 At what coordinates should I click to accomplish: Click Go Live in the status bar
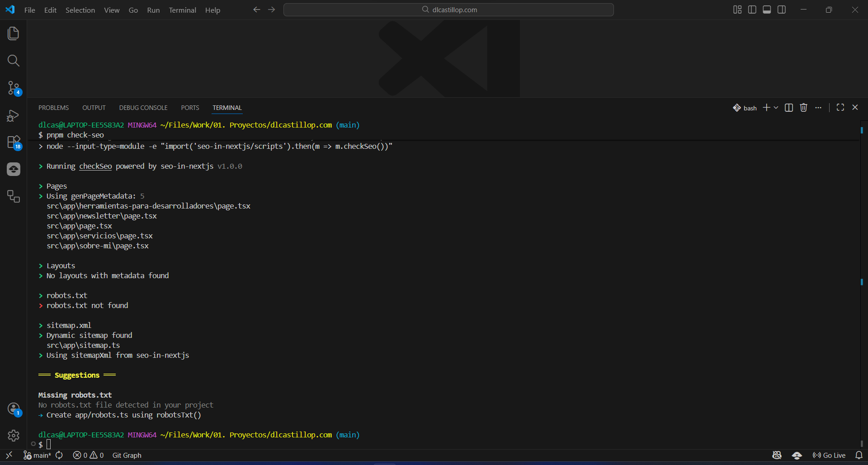click(829, 456)
